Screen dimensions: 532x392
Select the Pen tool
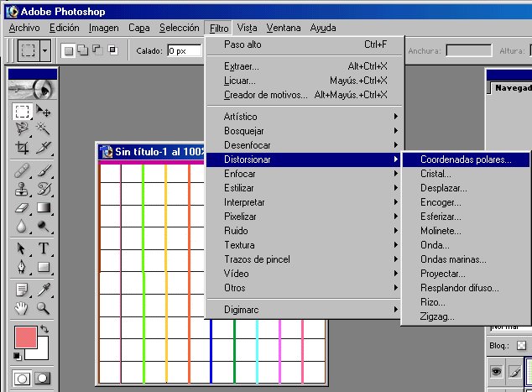pos(23,267)
